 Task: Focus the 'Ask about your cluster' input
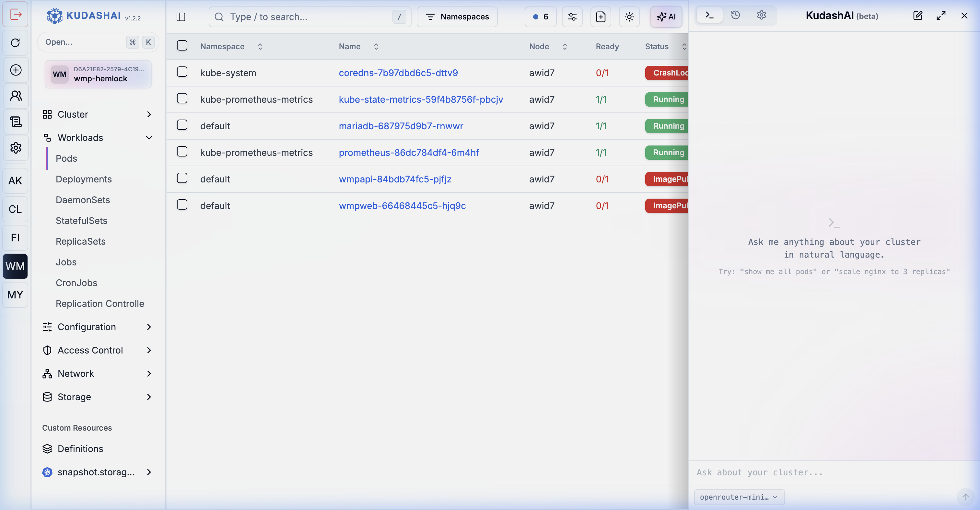tap(833, 472)
